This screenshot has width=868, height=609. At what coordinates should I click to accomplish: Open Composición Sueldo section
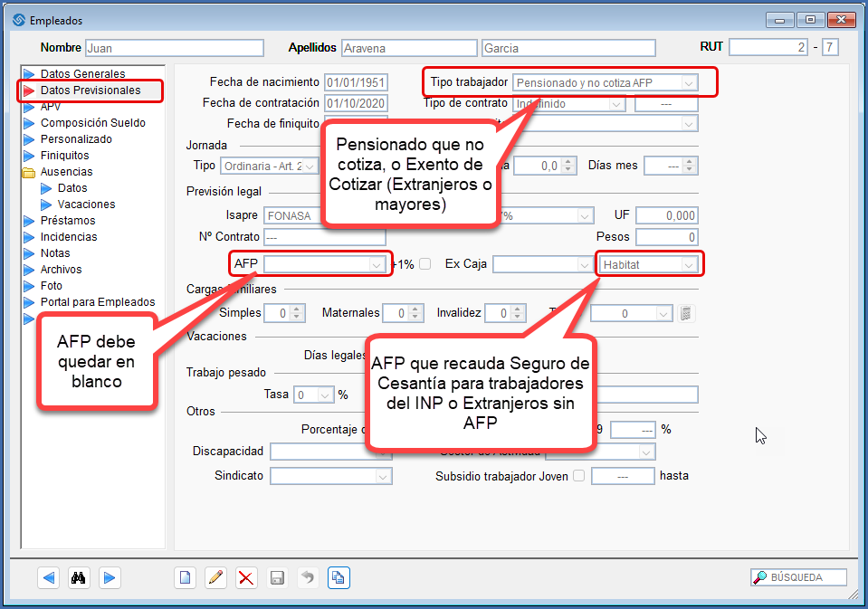[92, 123]
